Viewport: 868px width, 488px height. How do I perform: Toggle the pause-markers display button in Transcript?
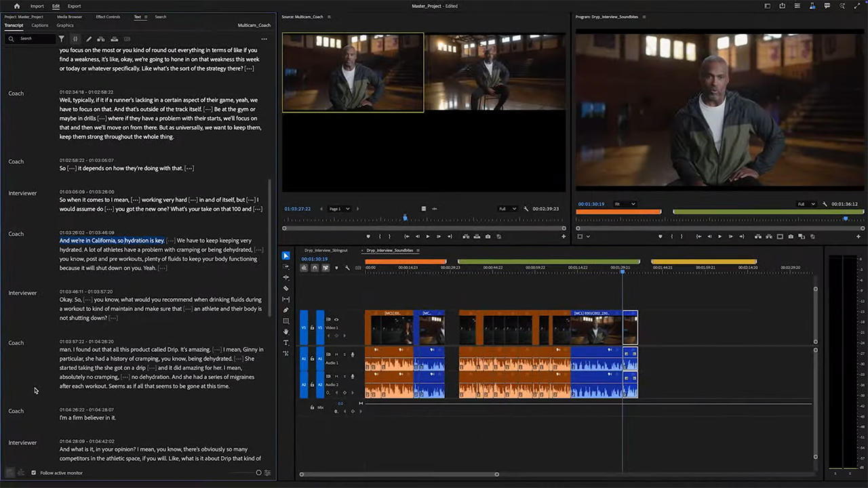(x=75, y=39)
